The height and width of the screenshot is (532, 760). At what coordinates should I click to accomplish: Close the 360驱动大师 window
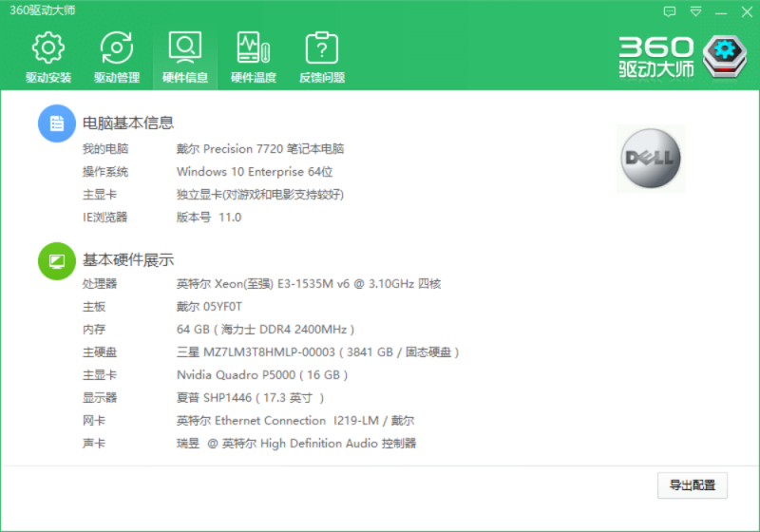click(x=747, y=11)
